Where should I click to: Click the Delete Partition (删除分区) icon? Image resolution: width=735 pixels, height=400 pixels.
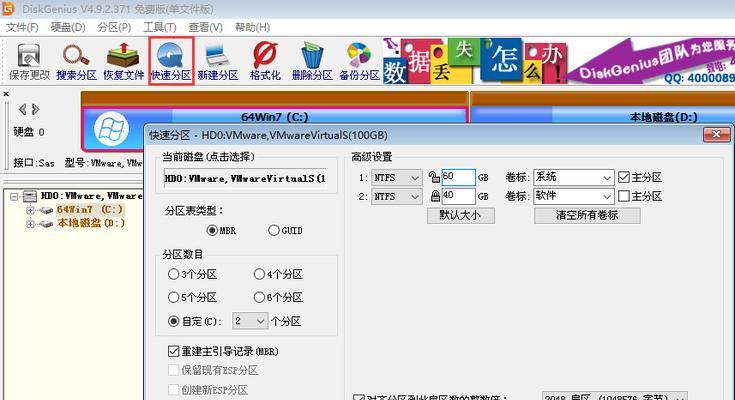click(312, 61)
